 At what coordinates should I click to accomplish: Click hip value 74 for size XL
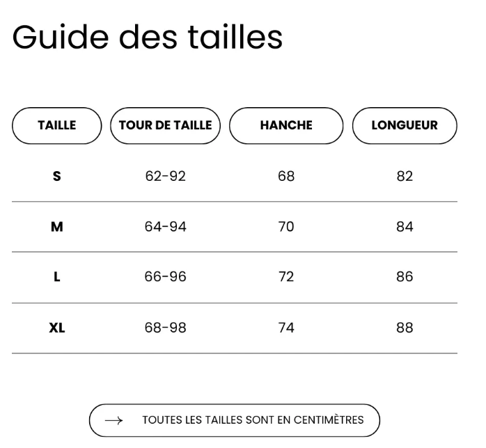tap(286, 328)
